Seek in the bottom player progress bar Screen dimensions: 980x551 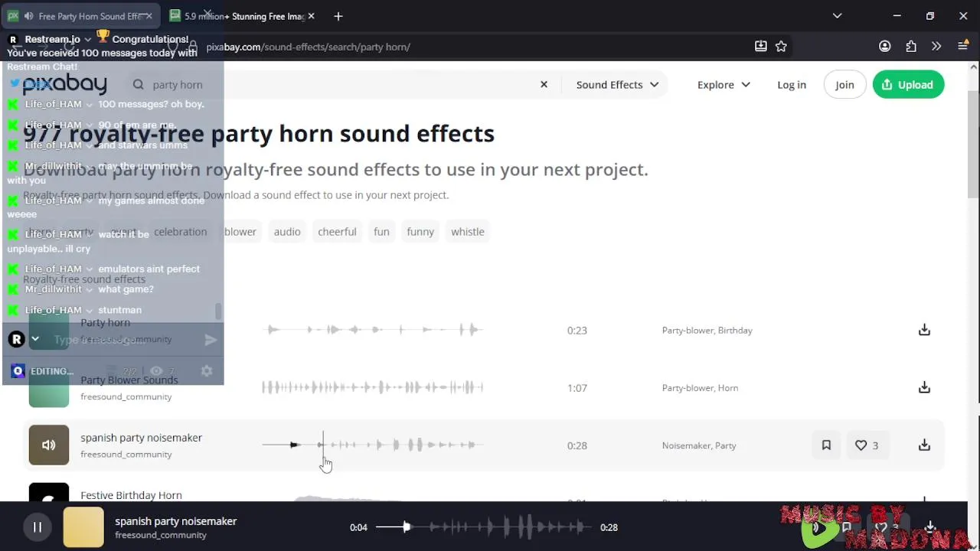[x=482, y=527]
